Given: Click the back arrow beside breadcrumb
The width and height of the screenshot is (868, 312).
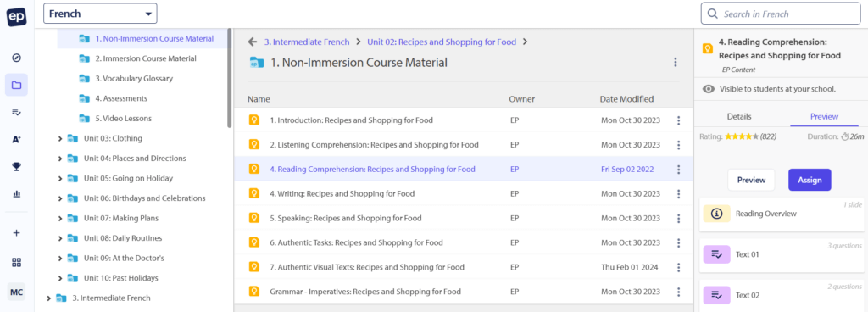Looking at the screenshot, I should click(253, 42).
